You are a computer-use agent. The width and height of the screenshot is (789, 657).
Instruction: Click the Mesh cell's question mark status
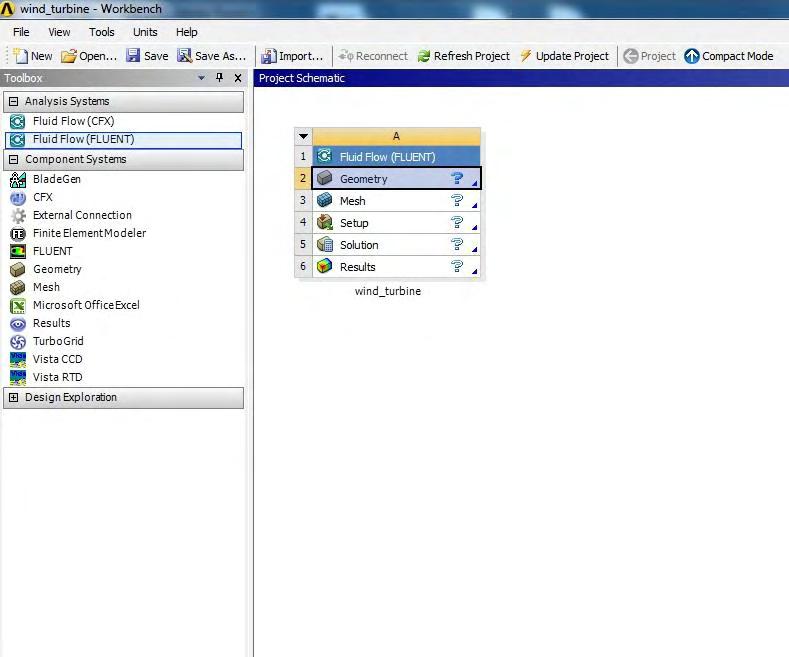(x=456, y=200)
